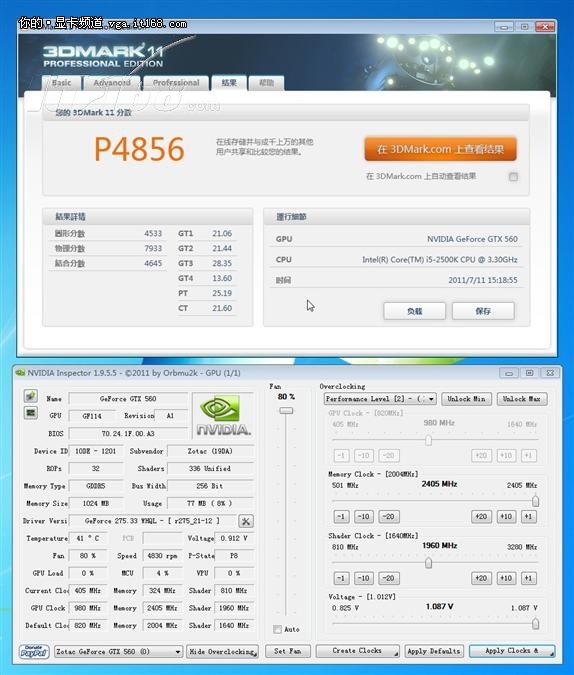Click the Temperature field showing 41 °C
This screenshot has height=675, width=574.
pos(89,539)
